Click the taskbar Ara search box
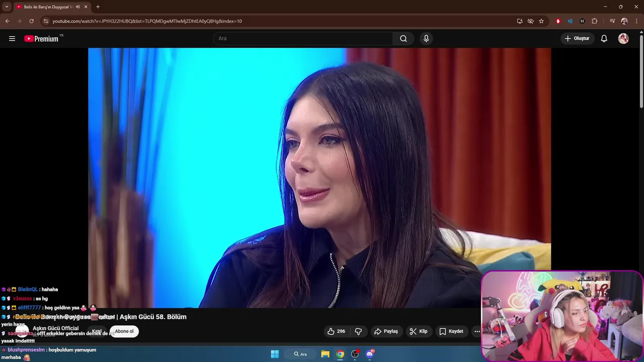The height and width of the screenshot is (362, 644). [x=300, y=354]
